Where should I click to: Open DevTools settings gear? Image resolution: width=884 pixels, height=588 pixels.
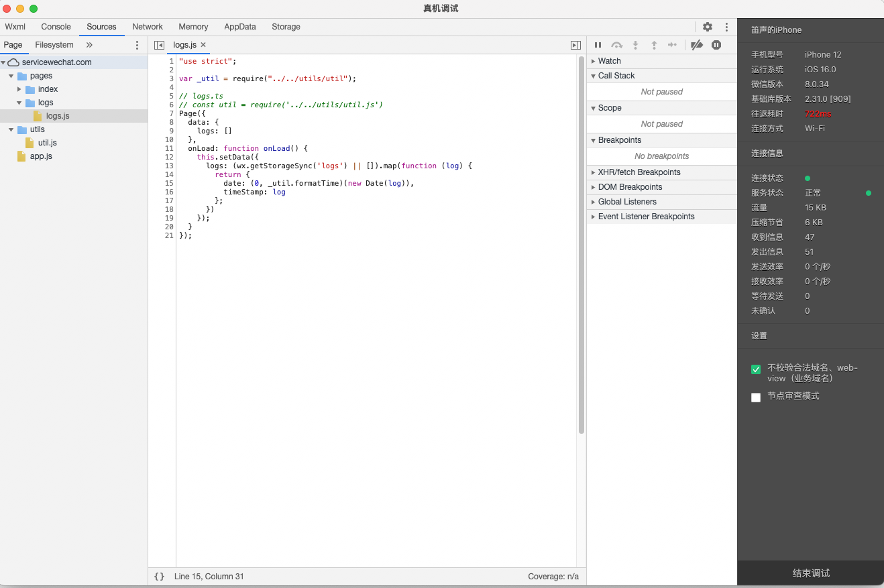[x=708, y=27]
